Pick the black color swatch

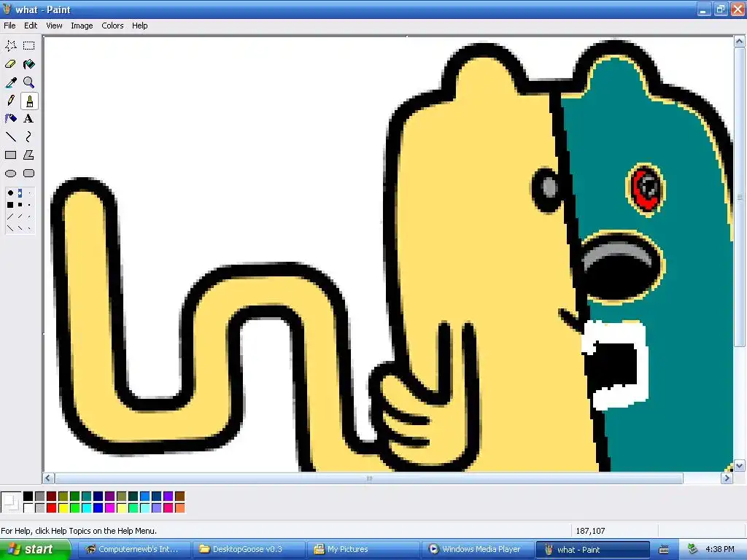[28, 496]
